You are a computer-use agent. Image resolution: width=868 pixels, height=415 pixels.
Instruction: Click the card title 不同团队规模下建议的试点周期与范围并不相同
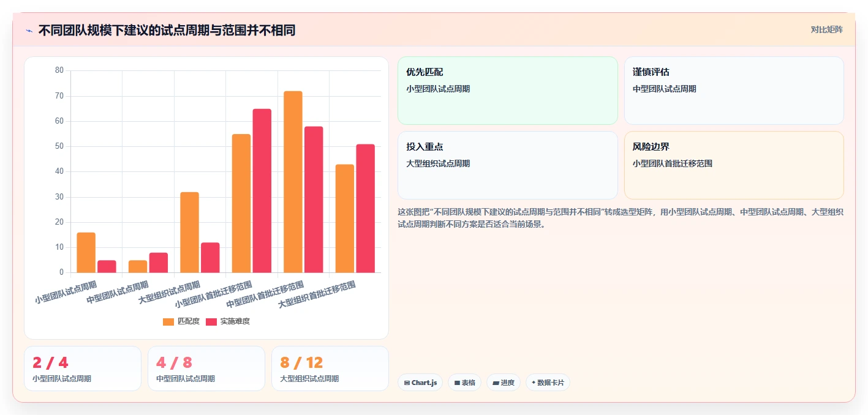coord(167,30)
